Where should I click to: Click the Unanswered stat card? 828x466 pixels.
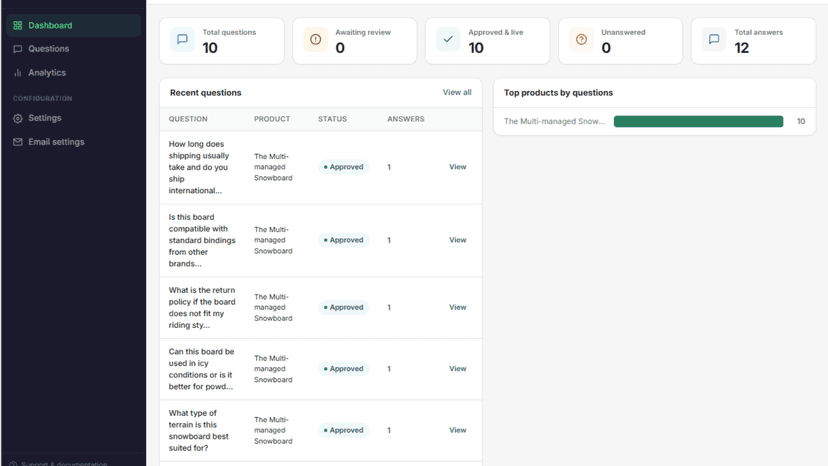click(620, 41)
